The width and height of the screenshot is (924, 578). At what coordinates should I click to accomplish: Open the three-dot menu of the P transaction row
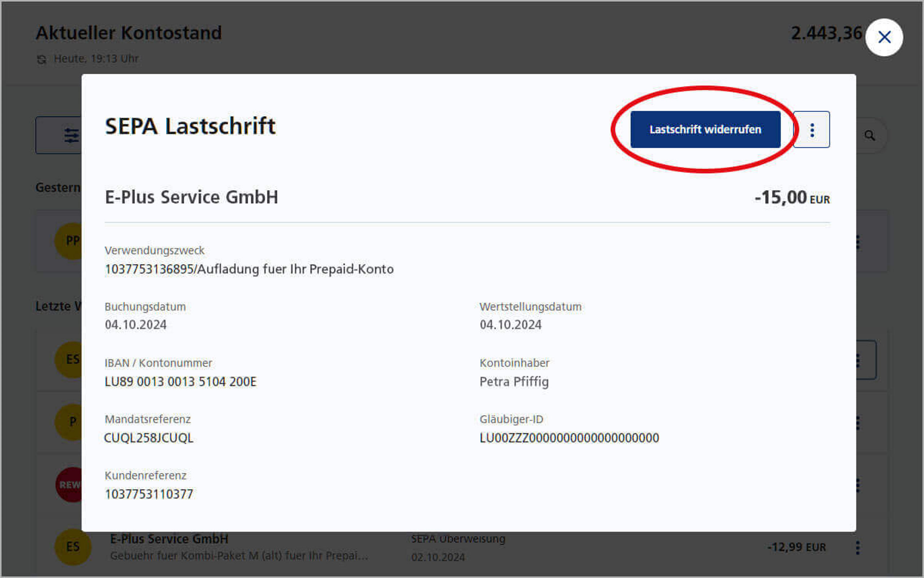(858, 423)
